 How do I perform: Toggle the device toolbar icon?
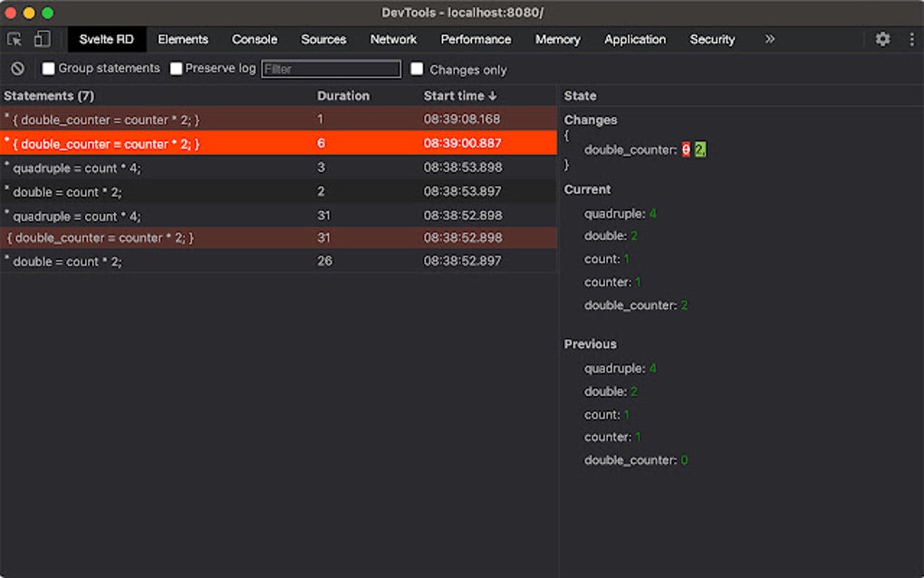pyautogui.click(x=42, y=39)
